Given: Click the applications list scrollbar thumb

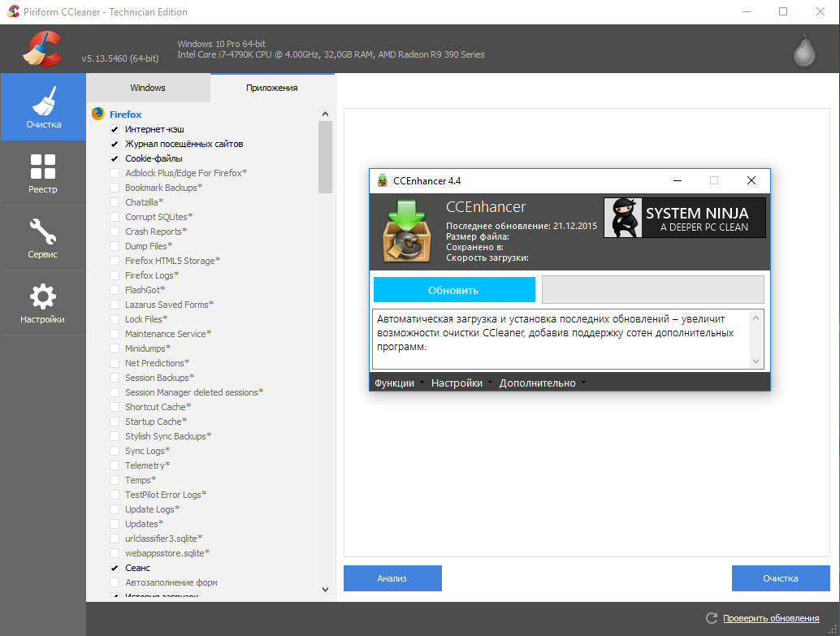Looking at the screenshot, I should [325, 157].
